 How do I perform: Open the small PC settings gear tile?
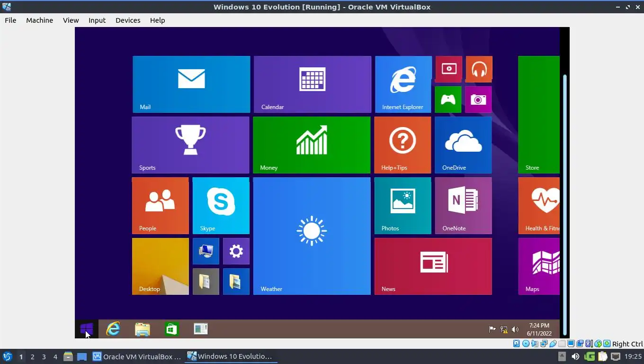pos(236,251)
